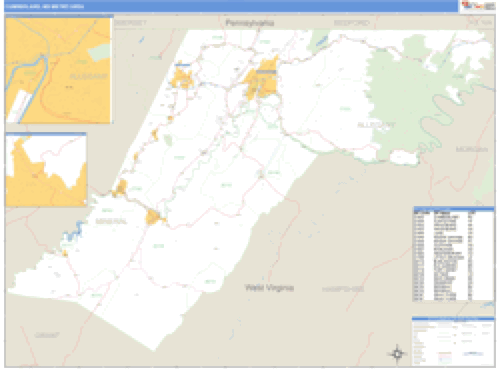The width and height of the screenshot is (500, 376).
Task: Click the blue map title banner
Action: click(x=231, y=6)
